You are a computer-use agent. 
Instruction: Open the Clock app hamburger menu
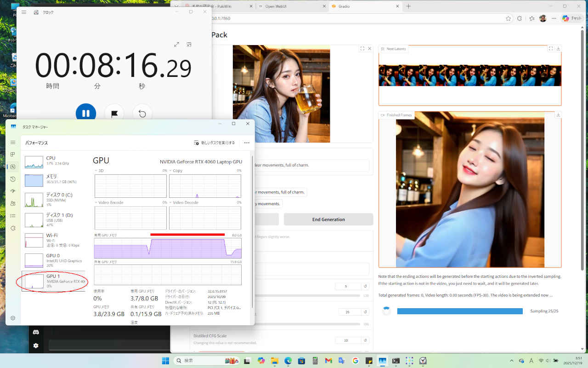24,12
